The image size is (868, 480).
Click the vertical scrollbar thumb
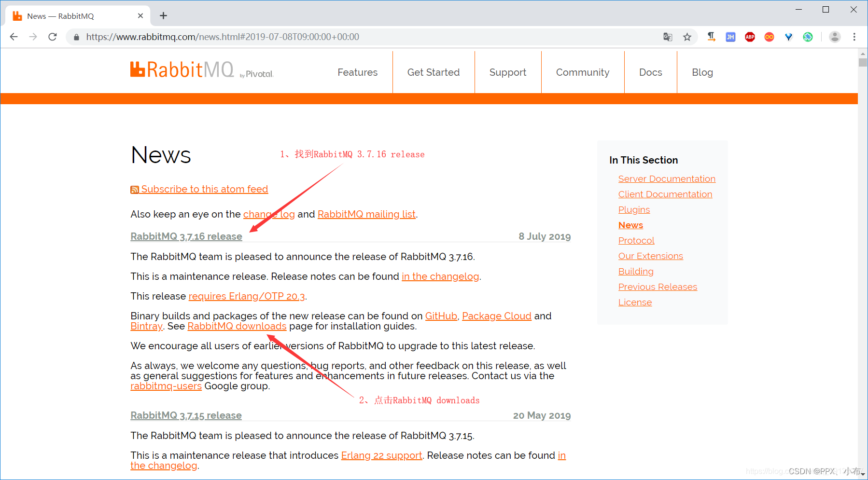click(x=863, y=62)
